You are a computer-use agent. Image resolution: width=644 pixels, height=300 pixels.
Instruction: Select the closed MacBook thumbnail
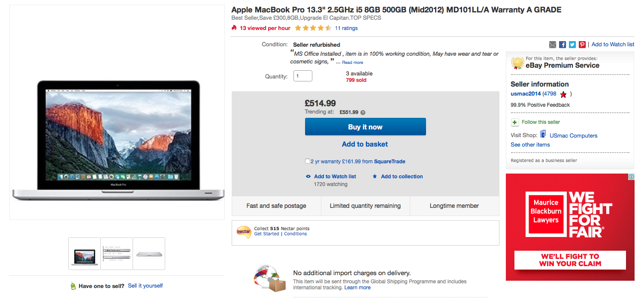tap(149, 254)
